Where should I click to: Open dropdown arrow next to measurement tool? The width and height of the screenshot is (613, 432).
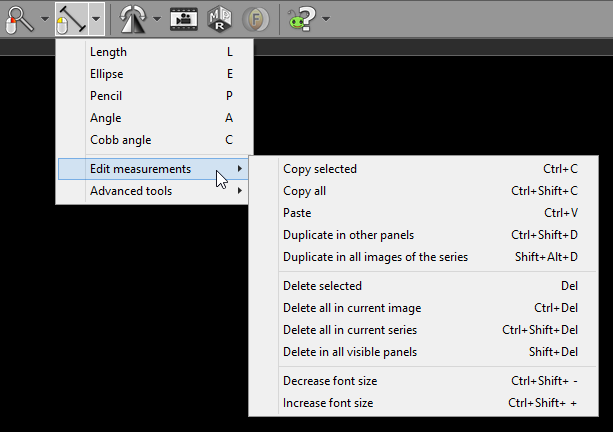coord(95,19)
